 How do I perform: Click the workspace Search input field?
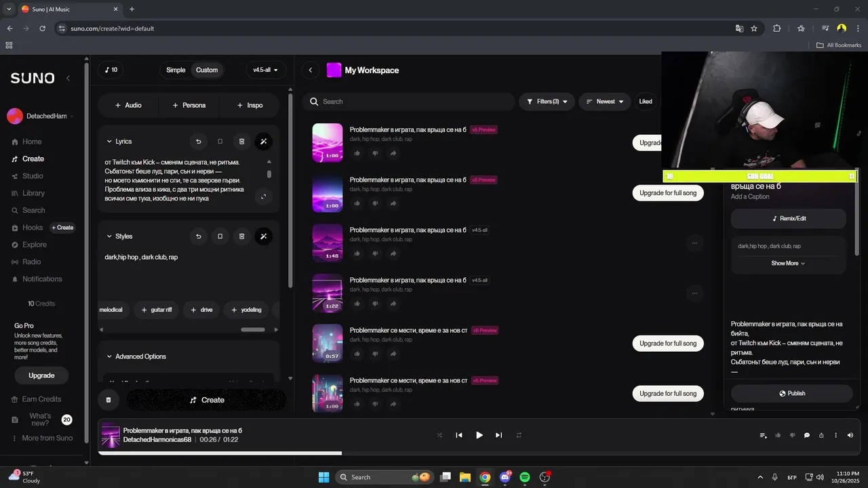tap(409, 102)
